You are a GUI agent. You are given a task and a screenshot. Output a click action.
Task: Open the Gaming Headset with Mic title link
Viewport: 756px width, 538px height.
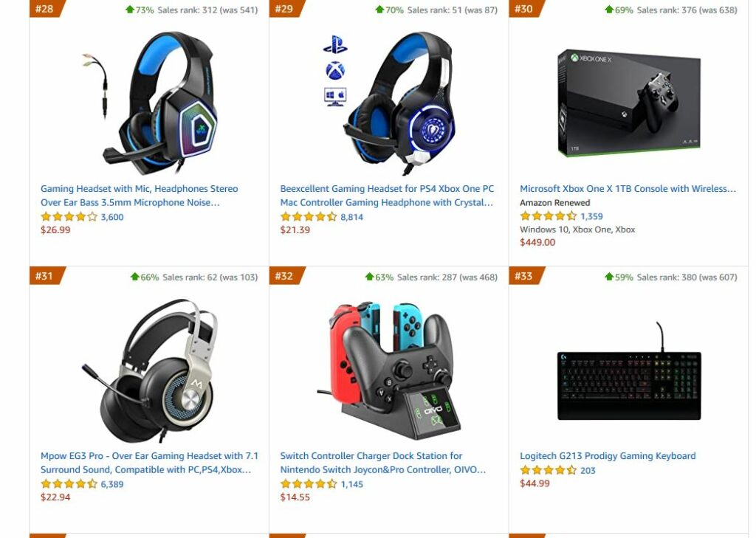click(x=140, y=196)
